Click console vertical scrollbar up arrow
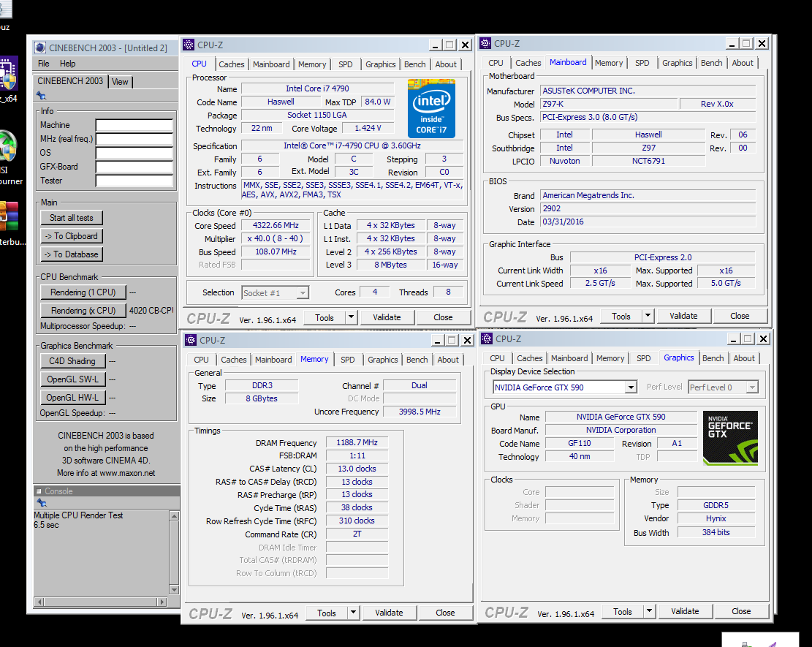This screenshot has height=647, width=812. [x=174, y=516]
